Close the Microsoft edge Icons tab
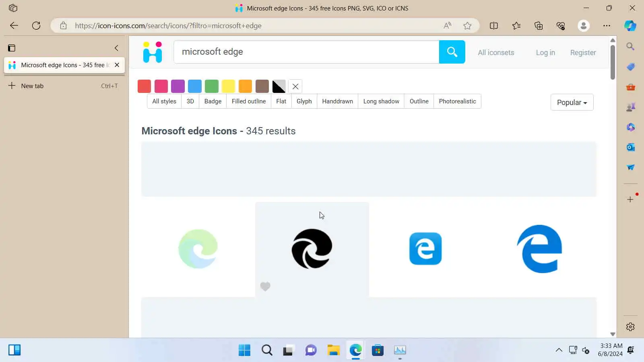 click(117, 65)
